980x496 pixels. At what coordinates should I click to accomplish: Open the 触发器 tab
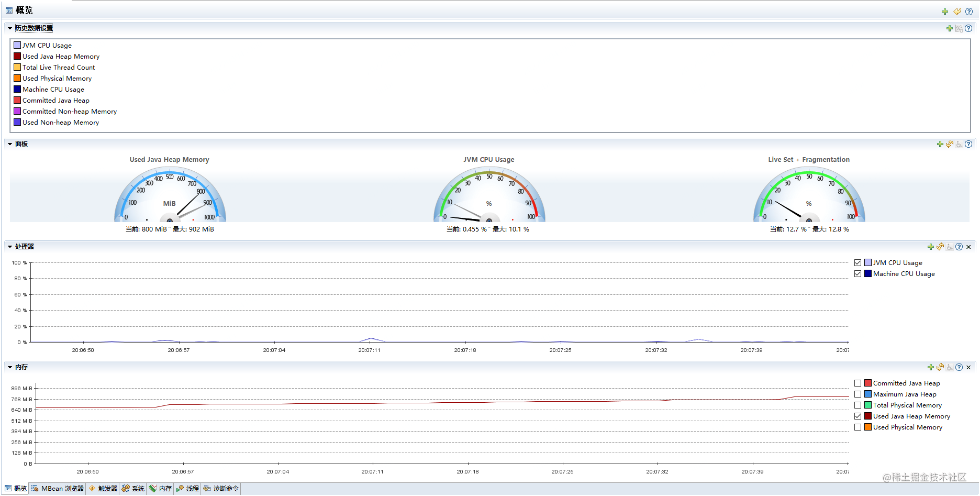(103, 489)
